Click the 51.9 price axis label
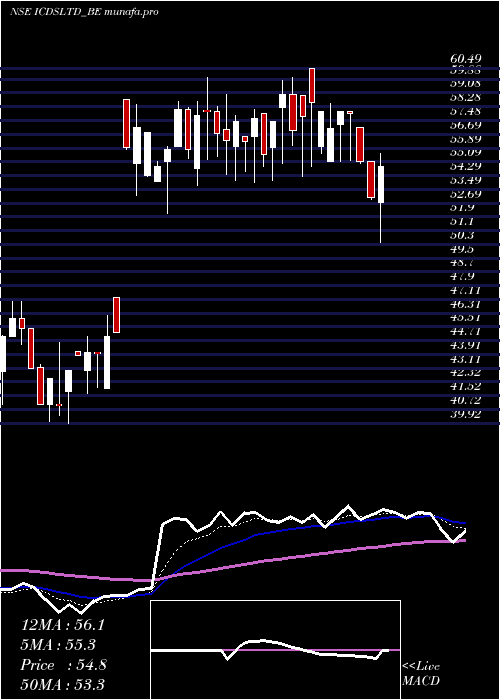 pos(462,208)
